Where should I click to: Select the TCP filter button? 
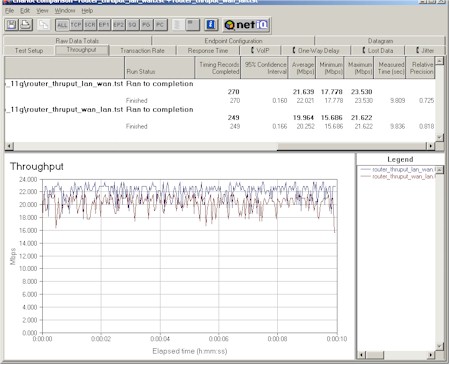point(76,25)
